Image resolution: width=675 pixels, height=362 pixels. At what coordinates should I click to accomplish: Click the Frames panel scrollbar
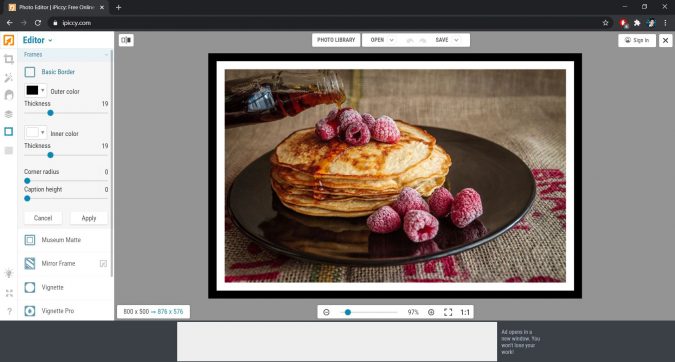coord(112,164)
